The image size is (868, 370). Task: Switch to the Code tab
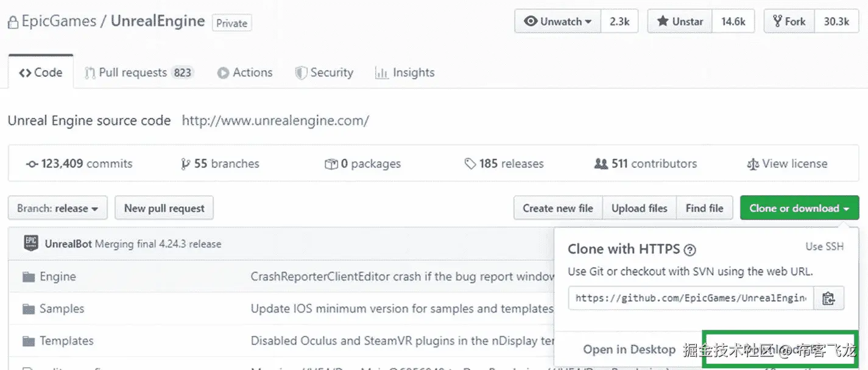pos(41,72)
